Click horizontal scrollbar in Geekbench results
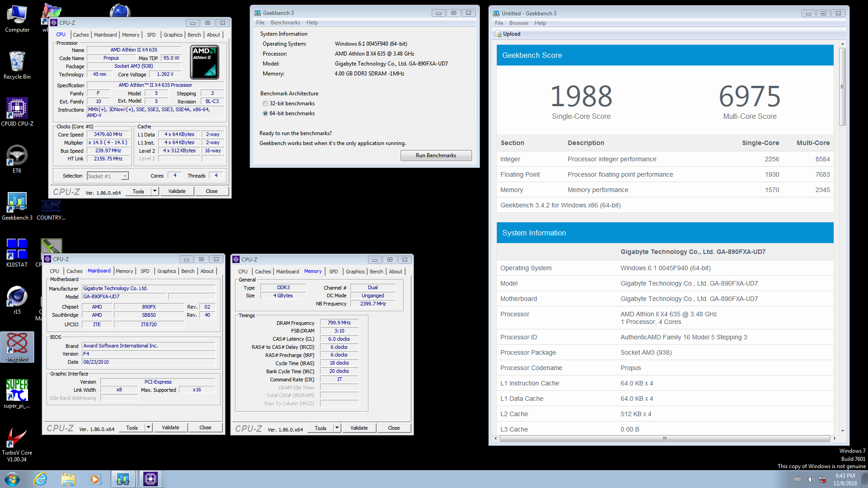 [665, 438]
